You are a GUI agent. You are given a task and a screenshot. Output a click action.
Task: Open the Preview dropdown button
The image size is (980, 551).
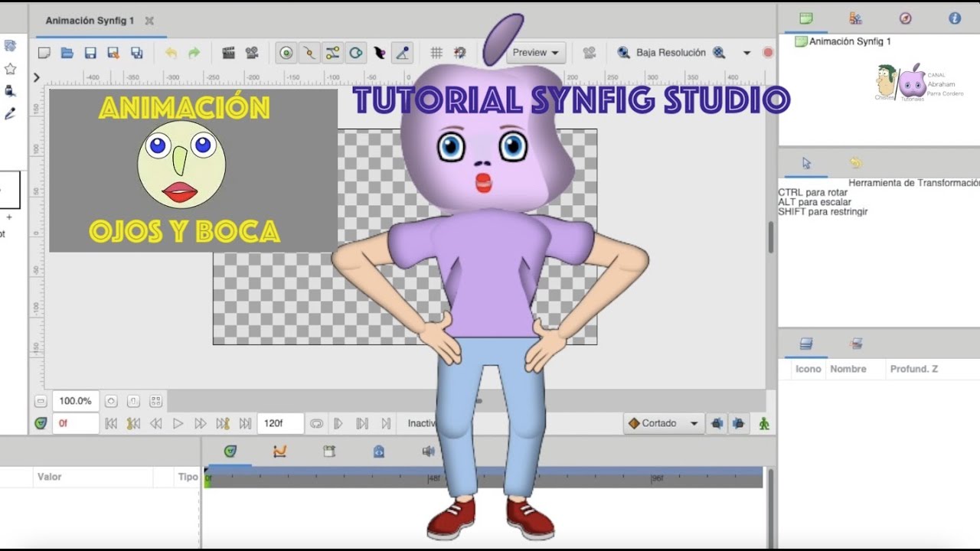(535, 53)
